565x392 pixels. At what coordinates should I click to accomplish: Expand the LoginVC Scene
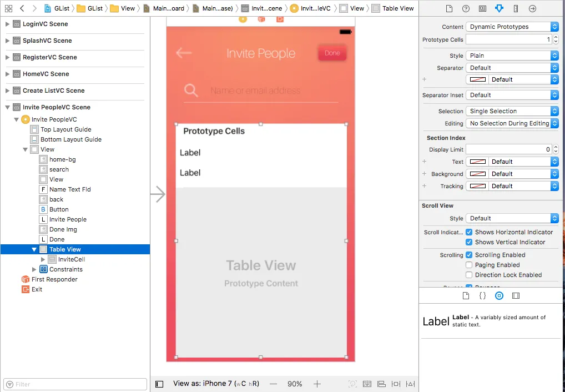point(7,24)
